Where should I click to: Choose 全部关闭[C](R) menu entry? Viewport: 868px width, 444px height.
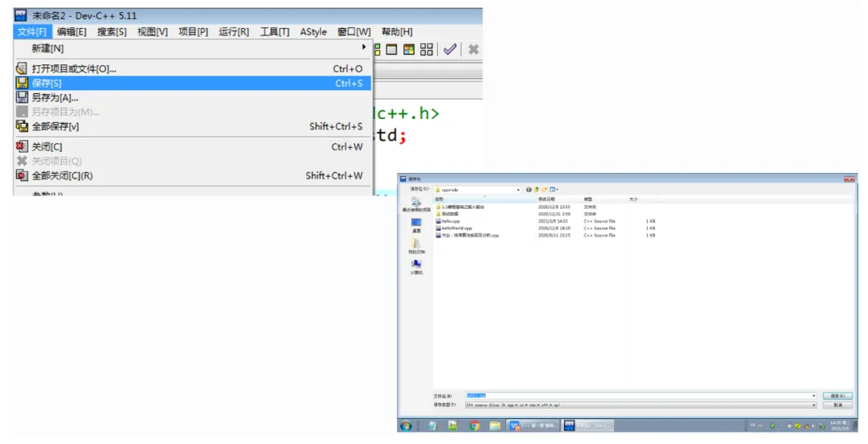pyautogui.click(x=193, y=175)
